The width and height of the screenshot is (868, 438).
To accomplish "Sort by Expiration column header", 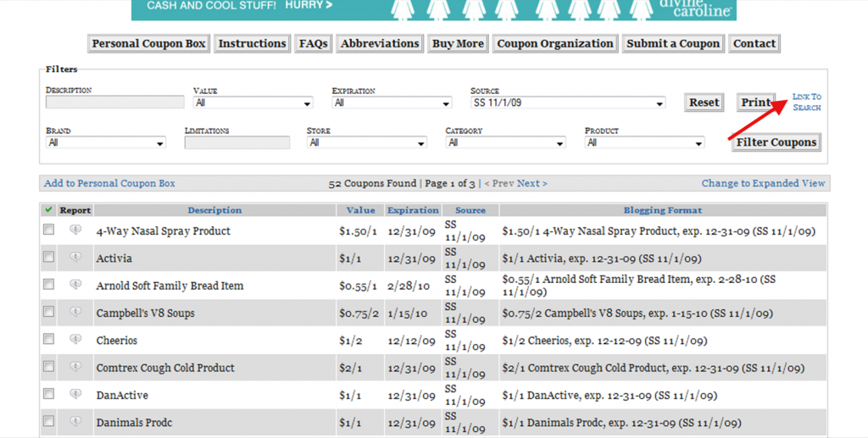I will click(x=413, y=210).
